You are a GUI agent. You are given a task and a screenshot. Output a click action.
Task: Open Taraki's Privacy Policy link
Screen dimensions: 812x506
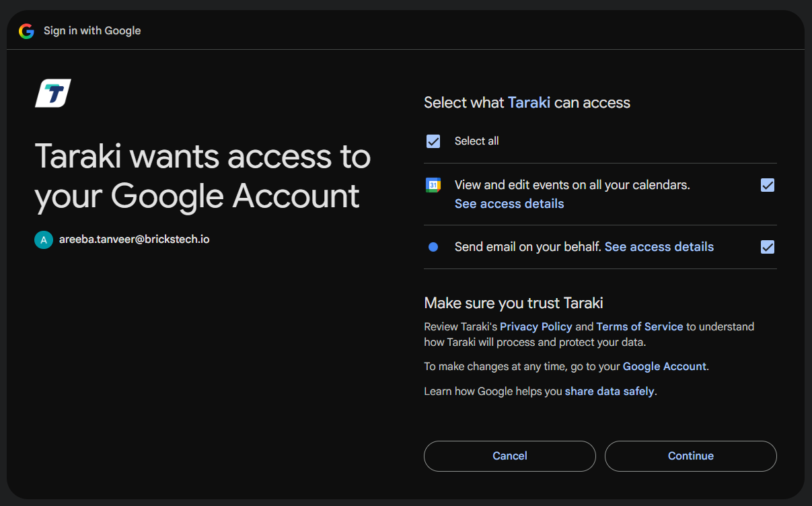click(x=536, y=327)
